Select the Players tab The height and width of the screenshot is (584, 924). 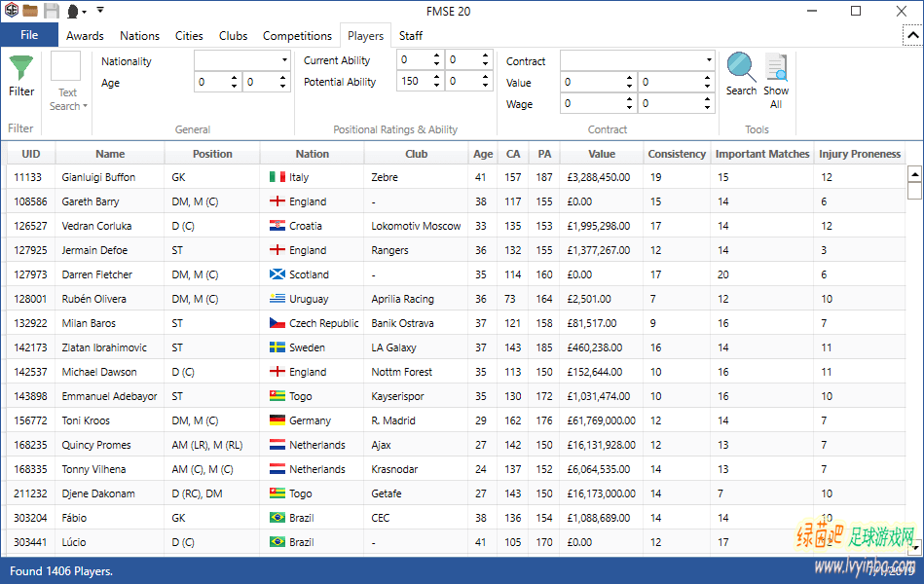[x=365, y=36]
